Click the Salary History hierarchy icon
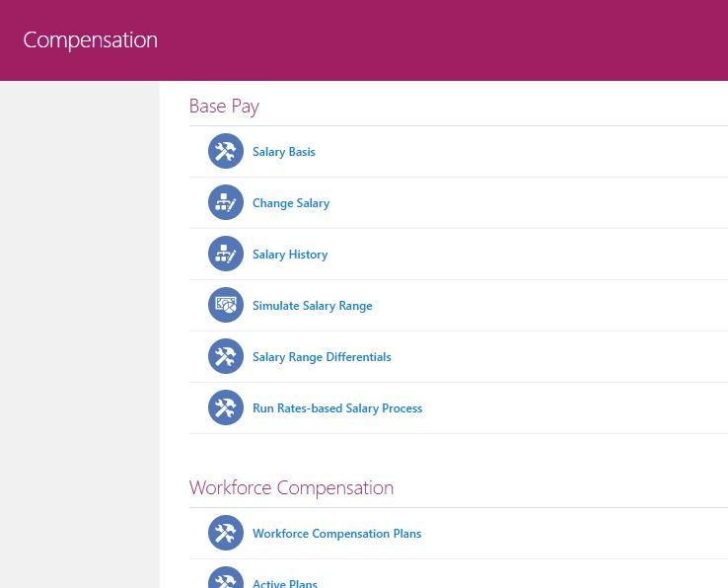Image resolution: width=728 pixels, height=588 pixels. pyautogui.click(x=226, y=254)
